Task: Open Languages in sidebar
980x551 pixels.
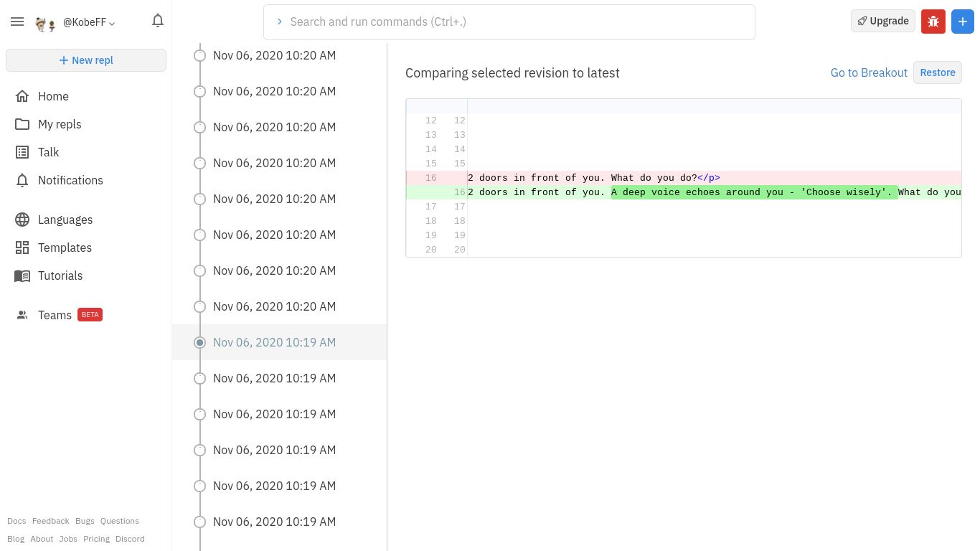Action: coord(65,220)
